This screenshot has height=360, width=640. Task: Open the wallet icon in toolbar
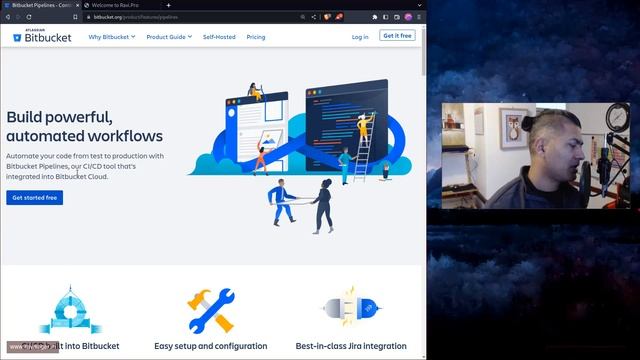(397, 17)
